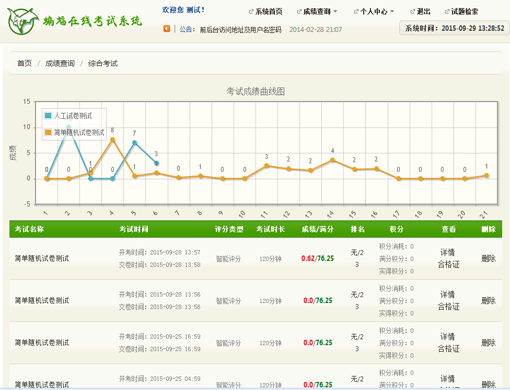This screenshot has width=510, height=390.
Task: Click the 考试时长 column header
Action: pyautogui.click(x=271, y=229)
